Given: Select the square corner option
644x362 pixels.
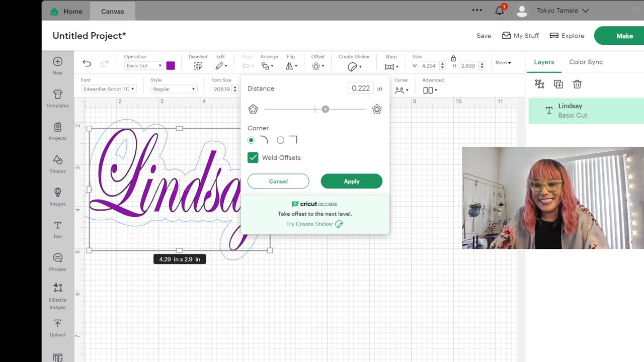Looking at the screenshot, I should pos(280,140).
